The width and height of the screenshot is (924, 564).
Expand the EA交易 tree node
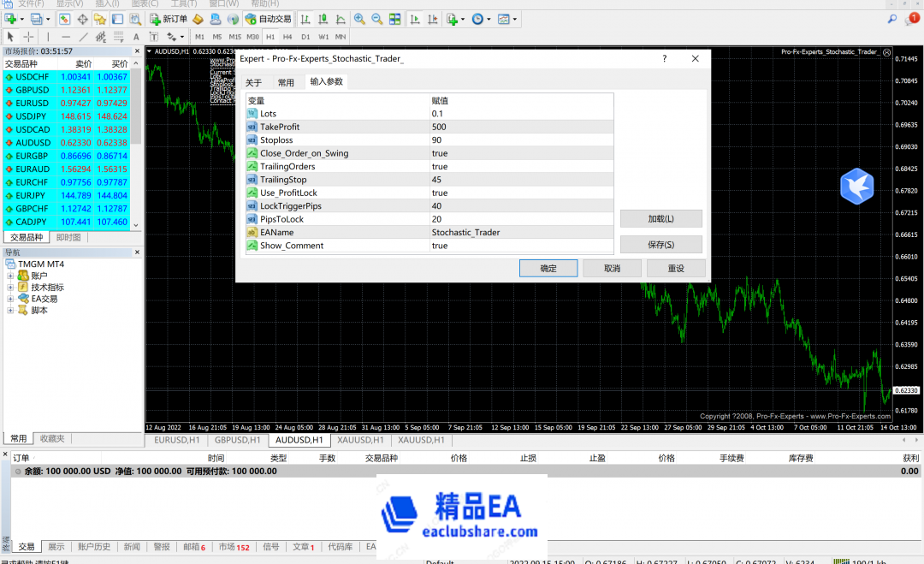(x=10, y=299)
